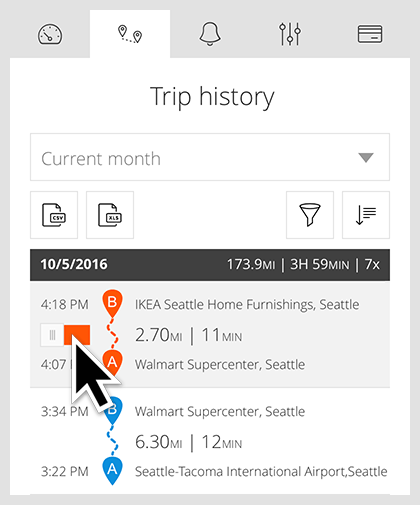Expand the Current month dropdown
The image size is (420, 505).
[210, 157]
